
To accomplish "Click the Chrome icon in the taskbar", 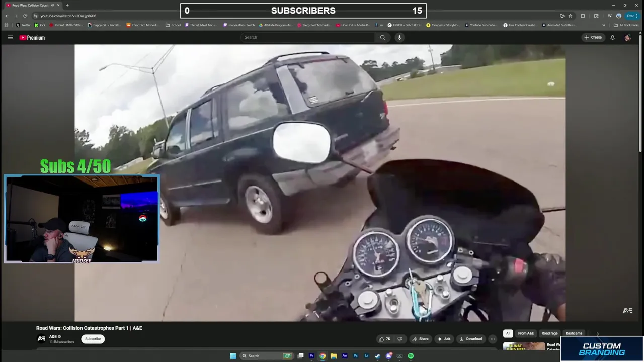I will click(x=323, y=356).
